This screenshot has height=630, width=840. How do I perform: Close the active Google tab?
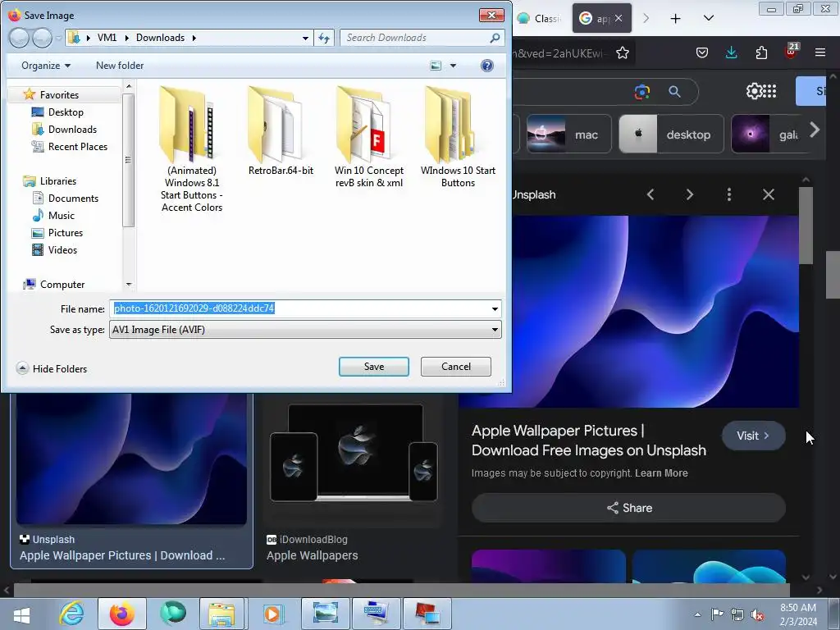click(x=619, y=18)
